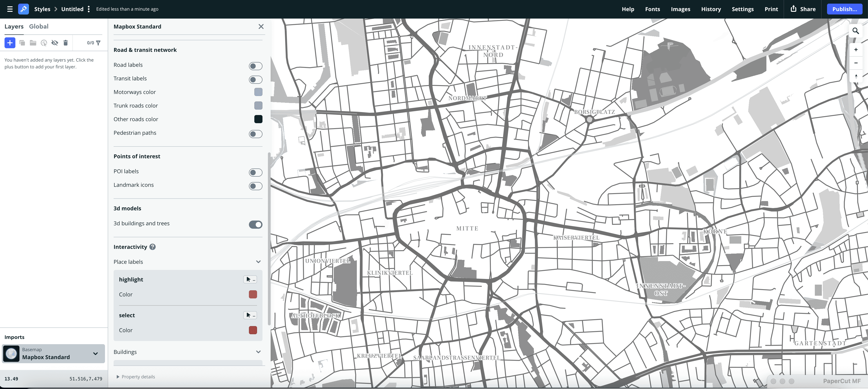Toggle Road labels on
The height and width of the screenshot is (389, 868).
pos(255,66)
